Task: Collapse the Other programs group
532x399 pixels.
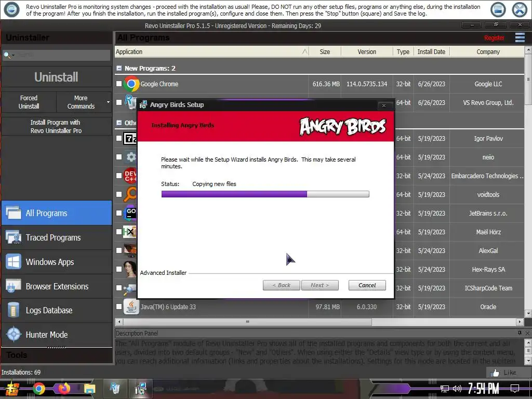Action: tap(119, 123)
